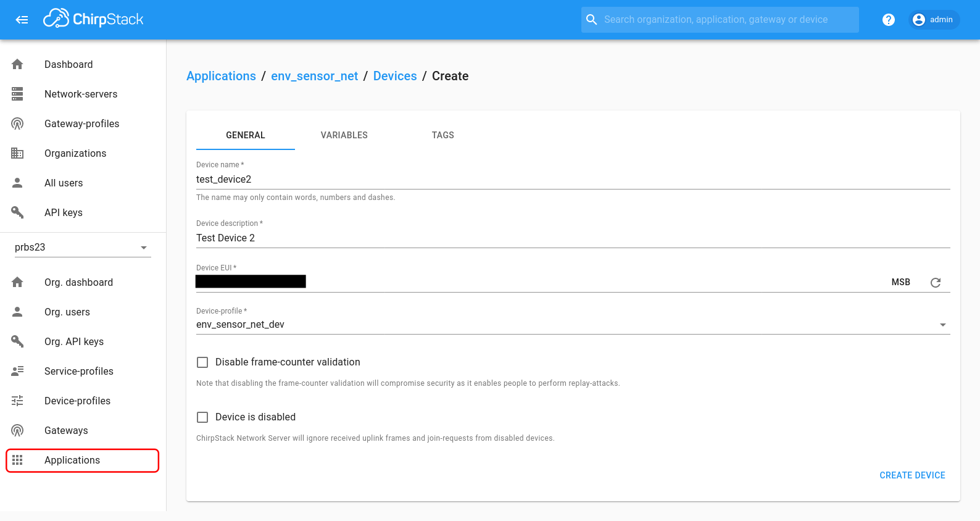This screenshot has width=980, height=521.
Task: Click the search magnifier icon
Action: (x=591, y=20)
